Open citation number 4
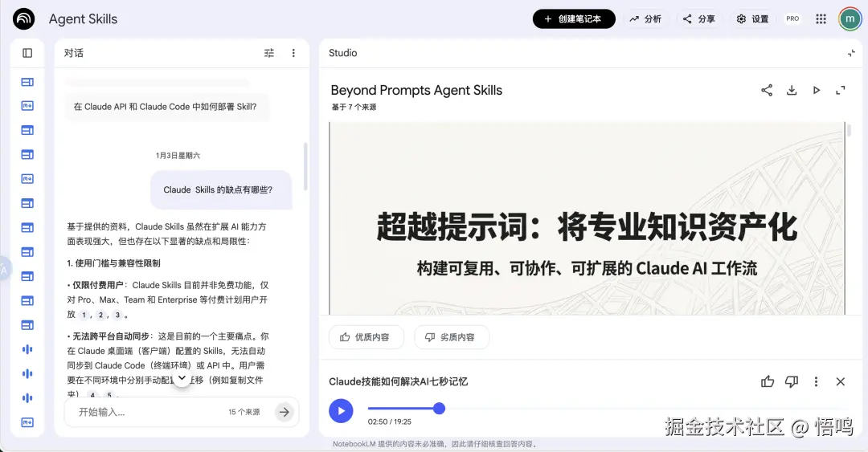The width and height of the screenshot is (868, 452). coord(92,395)
